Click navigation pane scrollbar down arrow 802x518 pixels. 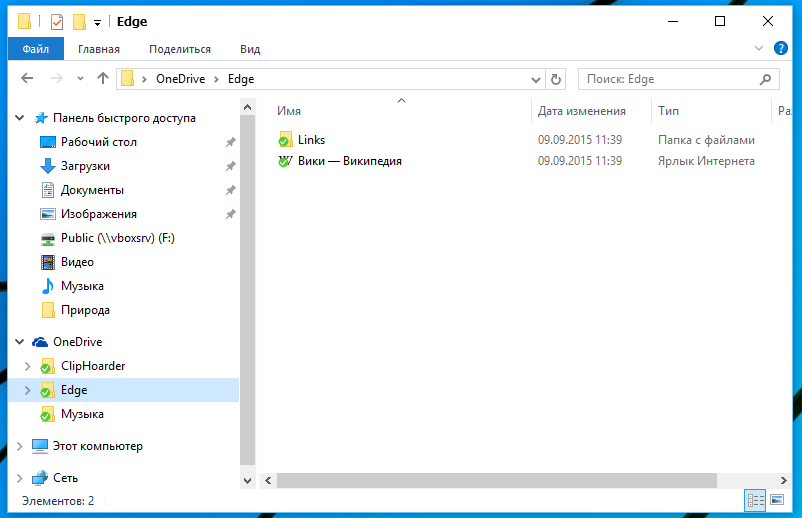(x=248, y=481)
